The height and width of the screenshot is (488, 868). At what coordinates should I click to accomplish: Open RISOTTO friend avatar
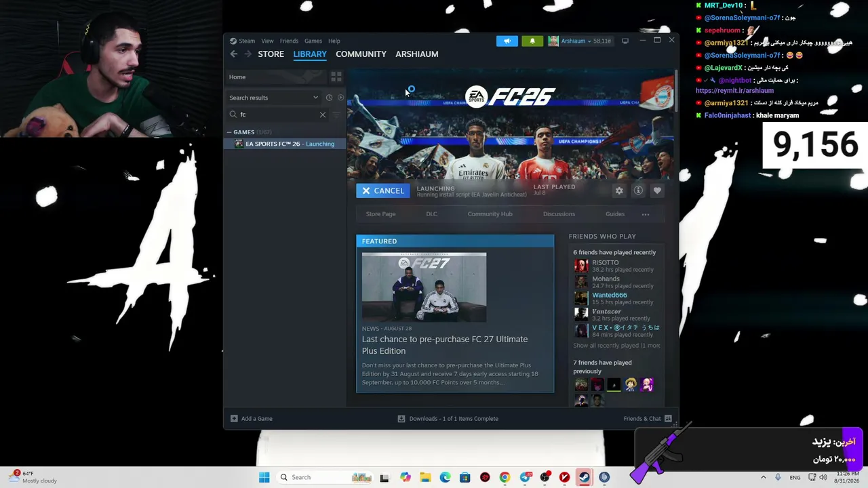pos(581,266)
